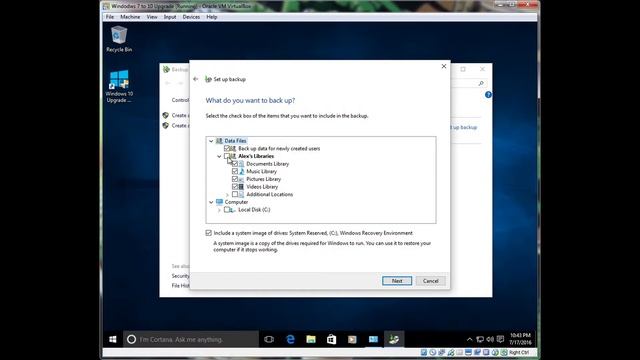Collapse the Computer tree node
The height and width of the screenshot is (360, 640).
coord(211,202)
